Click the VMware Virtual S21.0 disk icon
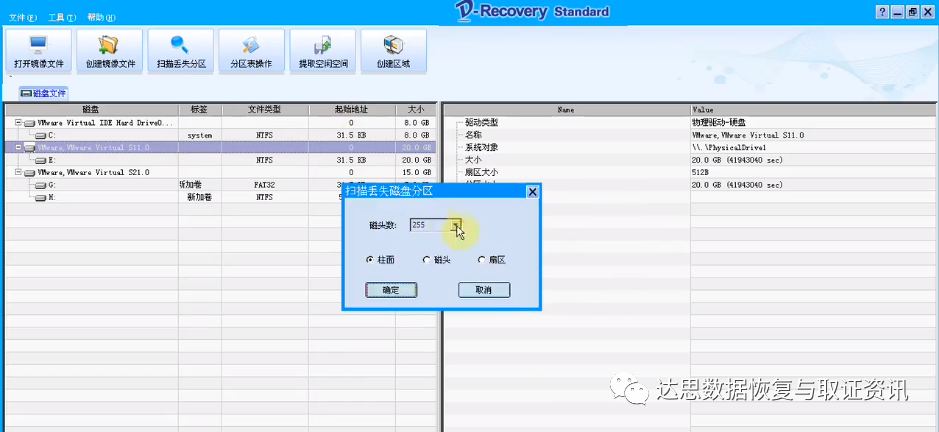Image resolution: width=939 pixels, height=432 pixels. (29, 173)
